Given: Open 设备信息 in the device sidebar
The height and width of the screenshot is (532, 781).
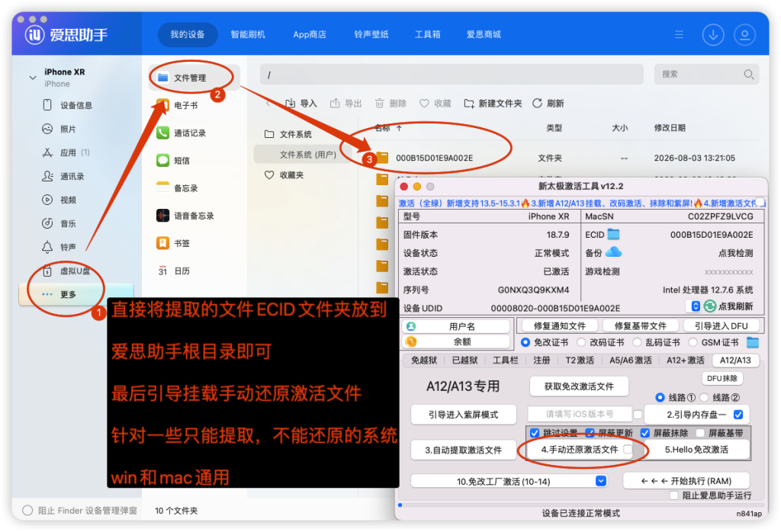Looking at the screenshot, I should pos(76,105).
